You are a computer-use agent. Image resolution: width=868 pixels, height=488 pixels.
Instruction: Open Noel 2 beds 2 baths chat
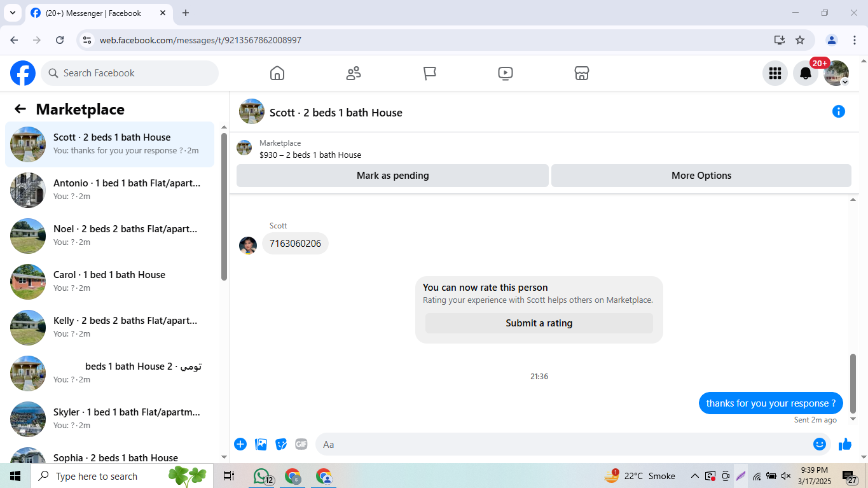point(109,236)
